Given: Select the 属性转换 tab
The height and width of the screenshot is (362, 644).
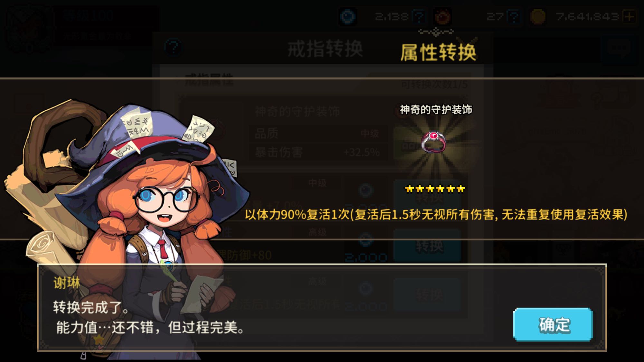Looking at the screenshot, I should coord(438,52).
